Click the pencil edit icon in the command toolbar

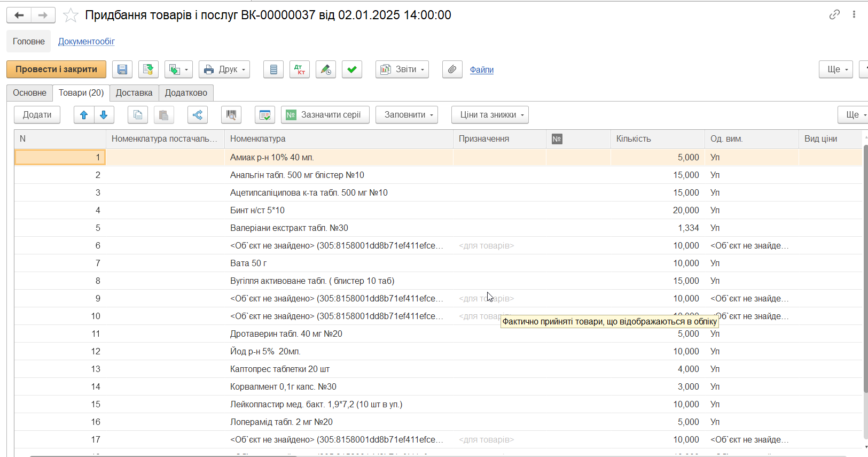(x=326, y=69)
